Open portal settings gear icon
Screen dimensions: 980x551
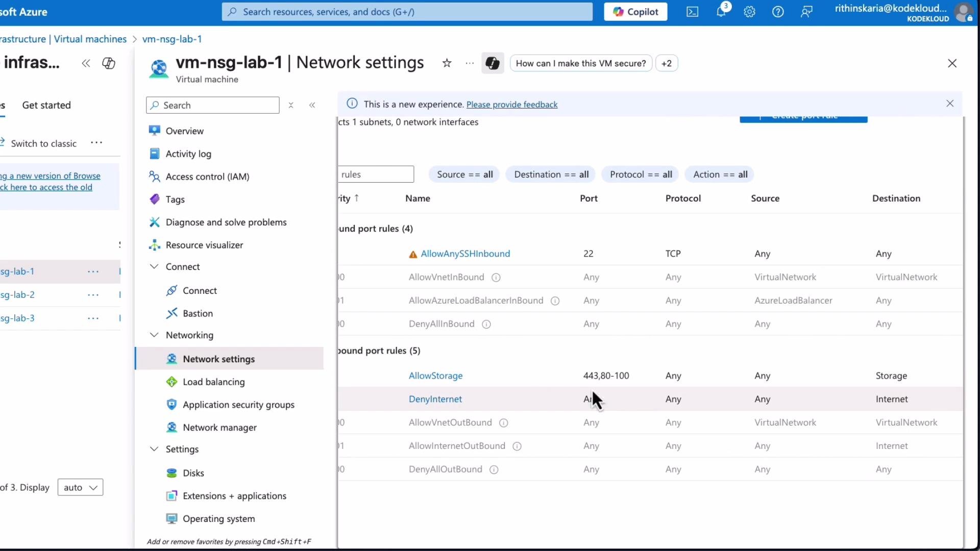click(x=749, y=12)
